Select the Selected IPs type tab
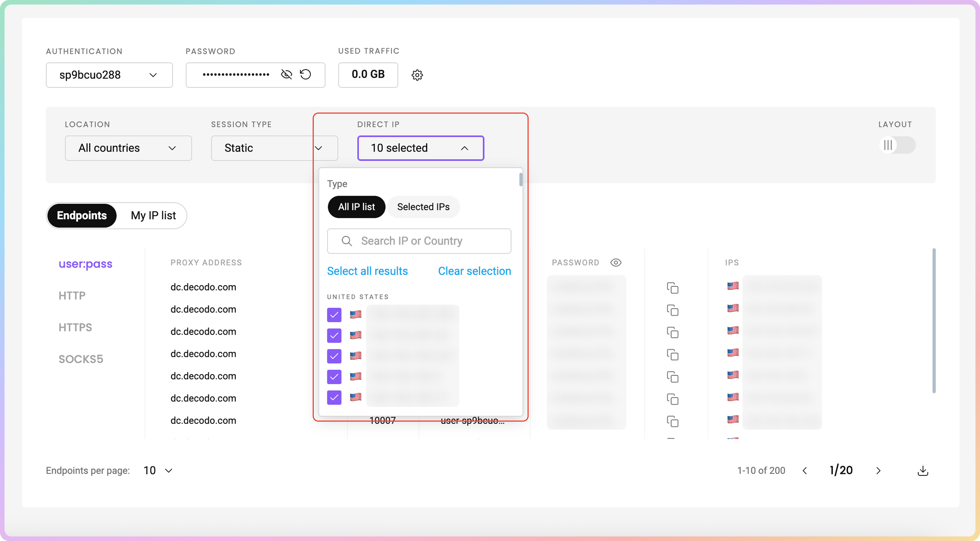Screen dimensions: 980x541 [x=423, y=207]
